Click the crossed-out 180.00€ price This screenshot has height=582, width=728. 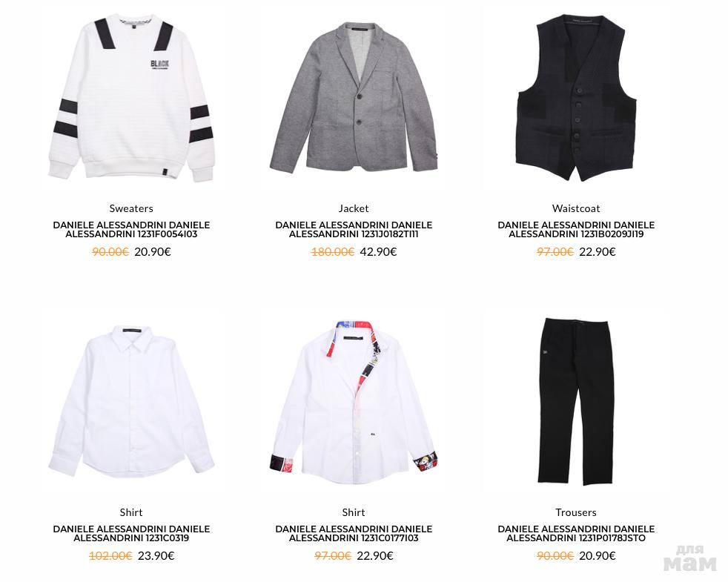[x=332, y=252]
